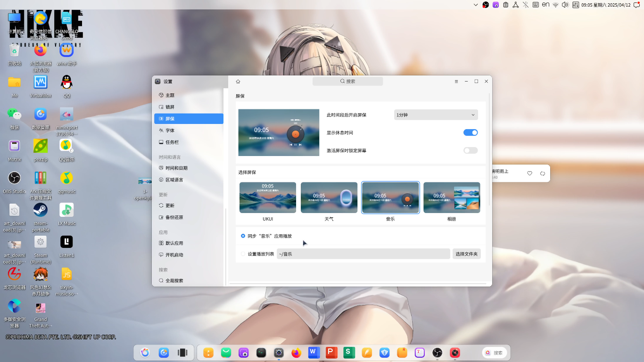
Task: Enable 激活屏保时锁定屏幕 switch
Action: (x=471, y=151)
